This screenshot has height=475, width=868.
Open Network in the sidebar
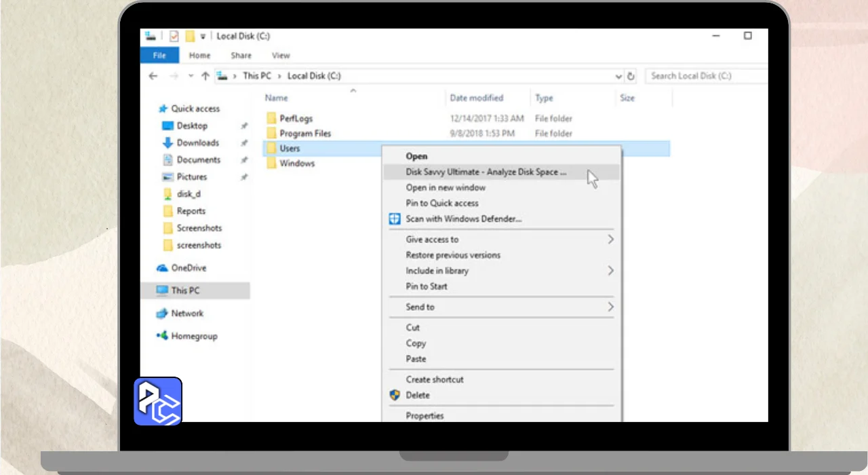pos(187,313)
